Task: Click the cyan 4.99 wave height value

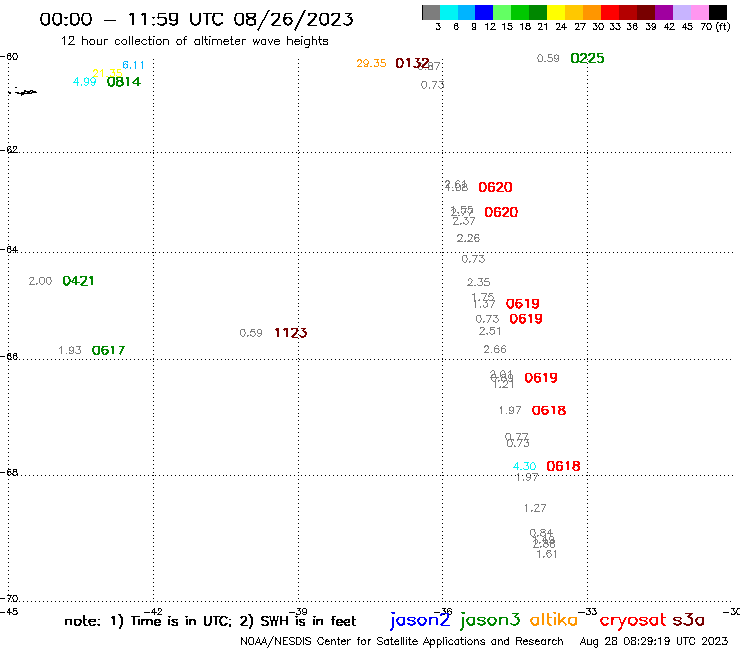Action: point(84,82)
